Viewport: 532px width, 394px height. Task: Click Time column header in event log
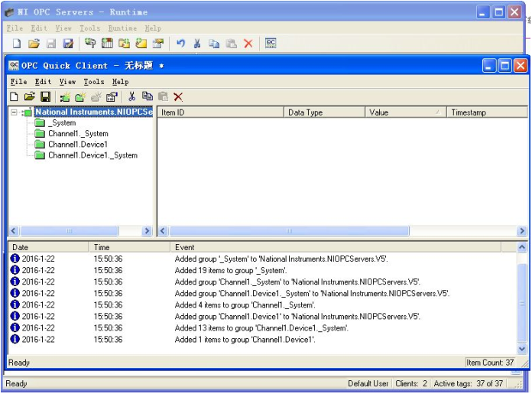click(x=129, y=247)
